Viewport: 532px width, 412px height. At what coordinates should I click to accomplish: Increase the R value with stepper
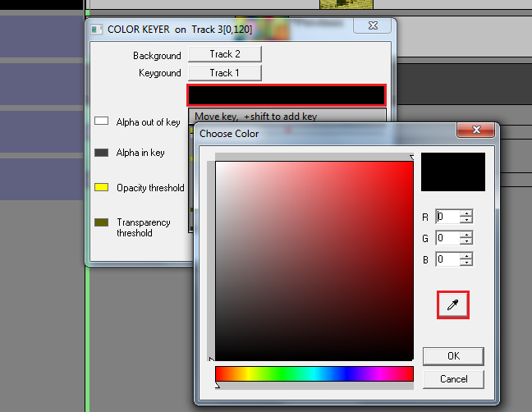466,213
